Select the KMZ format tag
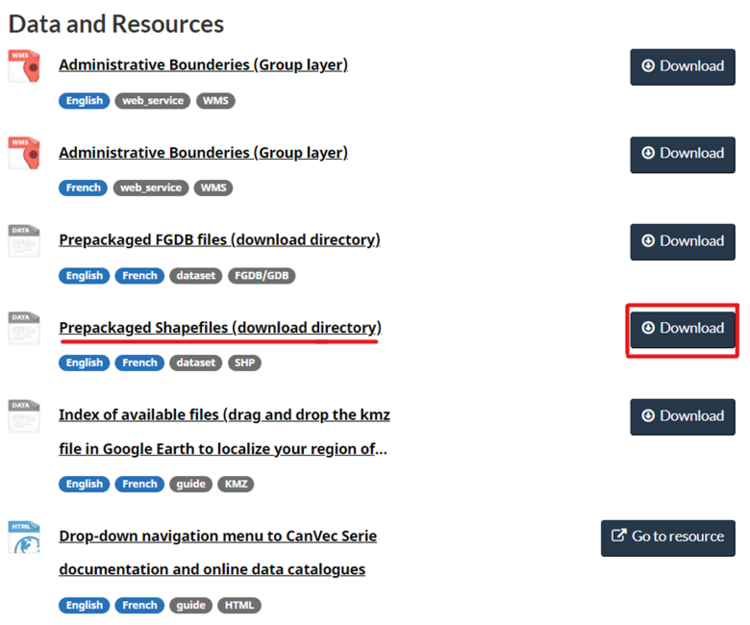This screenshot has height=625, width=750. pos(236,484)
